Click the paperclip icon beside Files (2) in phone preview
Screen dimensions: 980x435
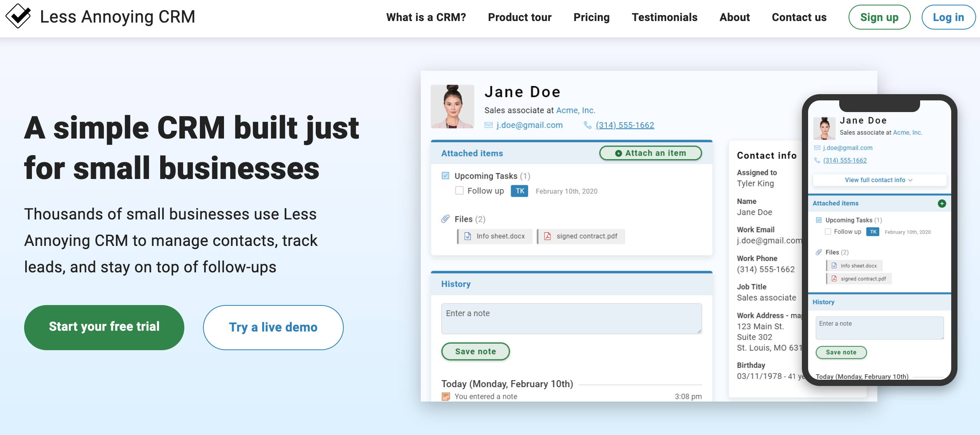[819, 252]
